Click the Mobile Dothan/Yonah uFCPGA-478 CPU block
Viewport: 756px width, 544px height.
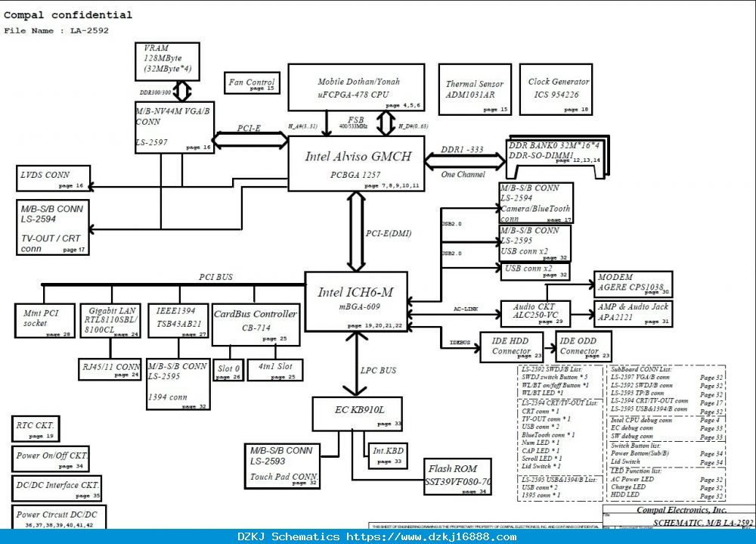click(x=356, y=87)
